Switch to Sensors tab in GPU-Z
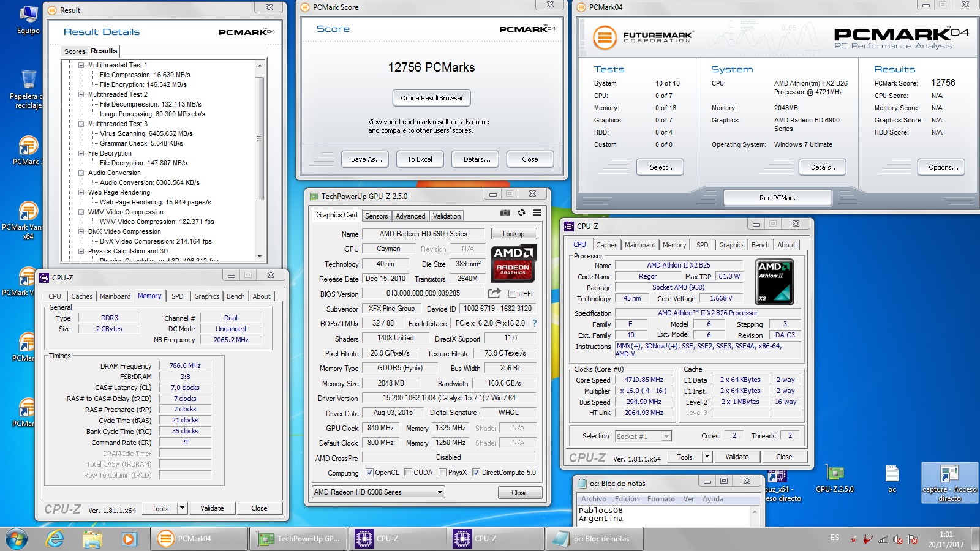The width and height of the screenshot is (980, 551). [376, 216]
